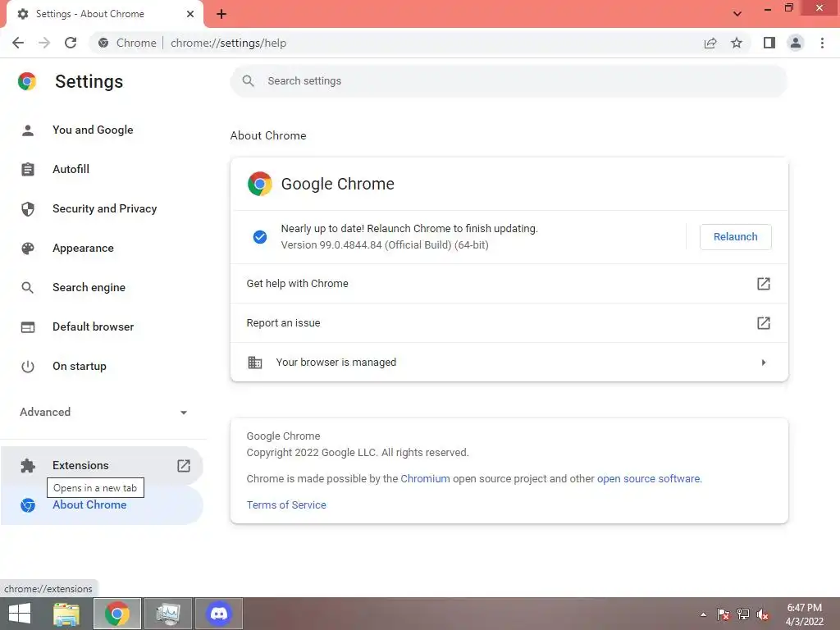Reload the current page
This screenshot has height=630, width=840.
tap(71, 43)
